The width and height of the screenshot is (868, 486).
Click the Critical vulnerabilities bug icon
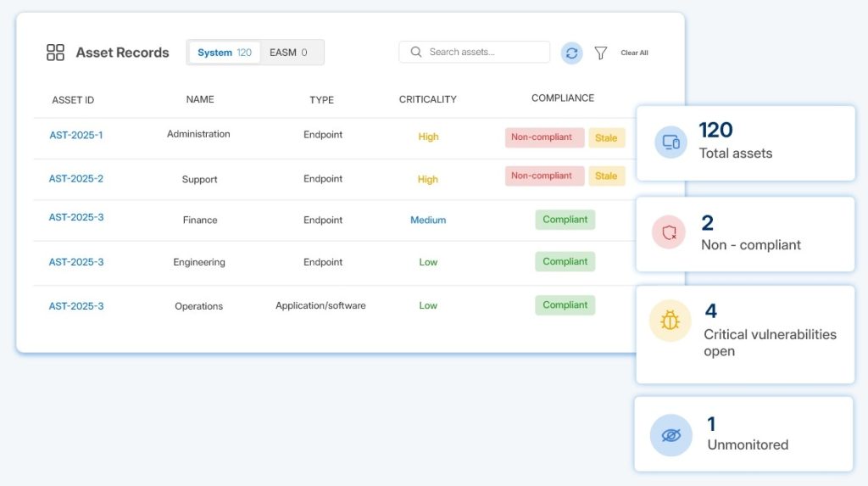(670, 321)
